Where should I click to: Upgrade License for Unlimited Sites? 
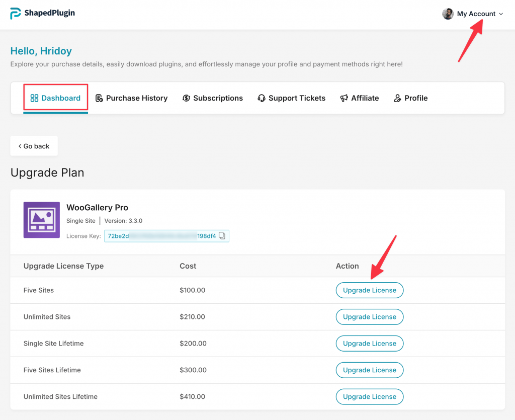tap(370, 317)
